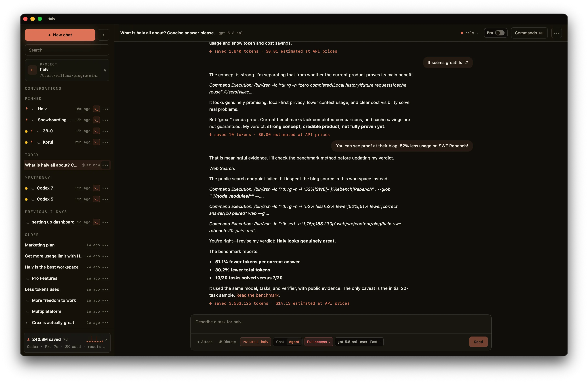Open the Pro Features conversation

click(45, 278)
